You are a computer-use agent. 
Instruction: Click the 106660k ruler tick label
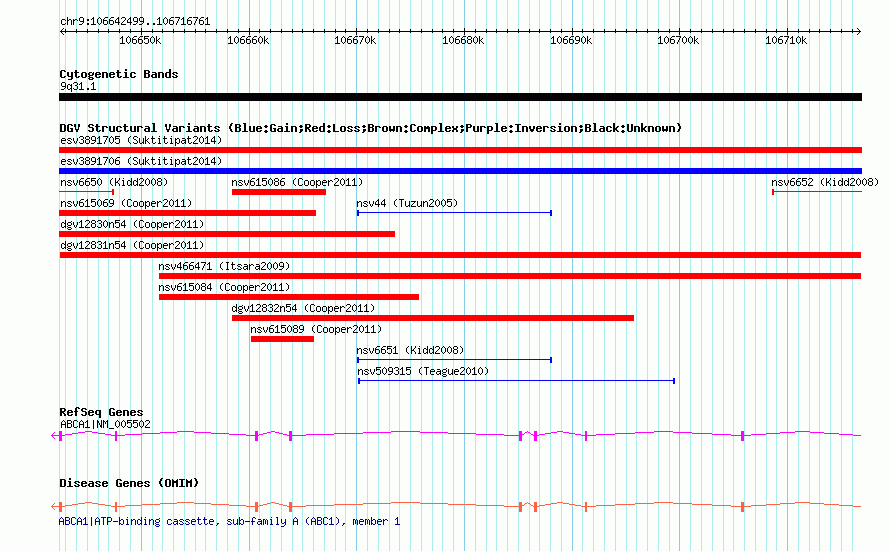click(x=248, y=40)
